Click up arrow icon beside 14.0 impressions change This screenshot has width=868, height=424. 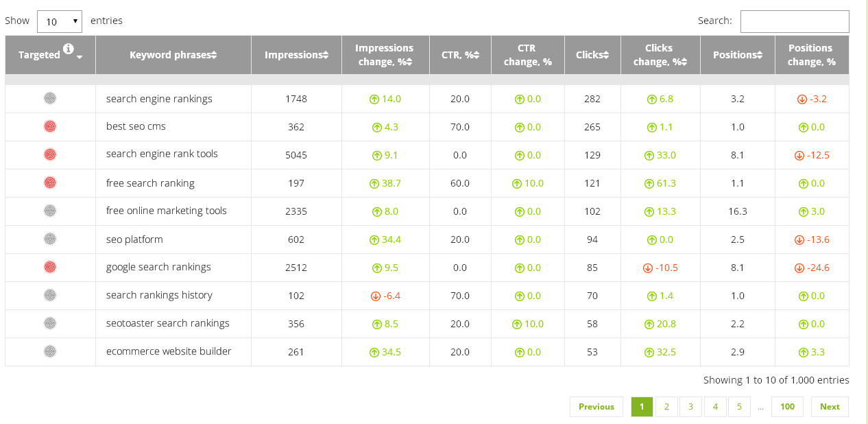pyautogui.click(x=374, y=99)
